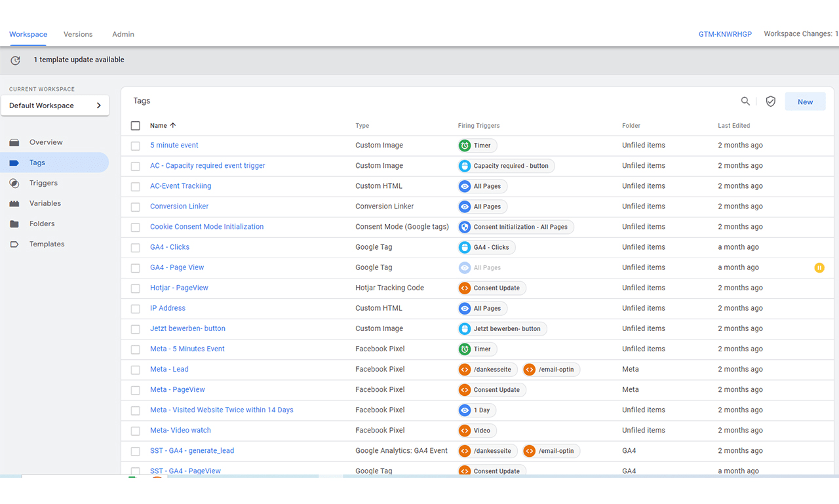This screenshot has height=504, width=839.
Task: Click '1 template update available' notice text
Action: (x=79, y=60)
